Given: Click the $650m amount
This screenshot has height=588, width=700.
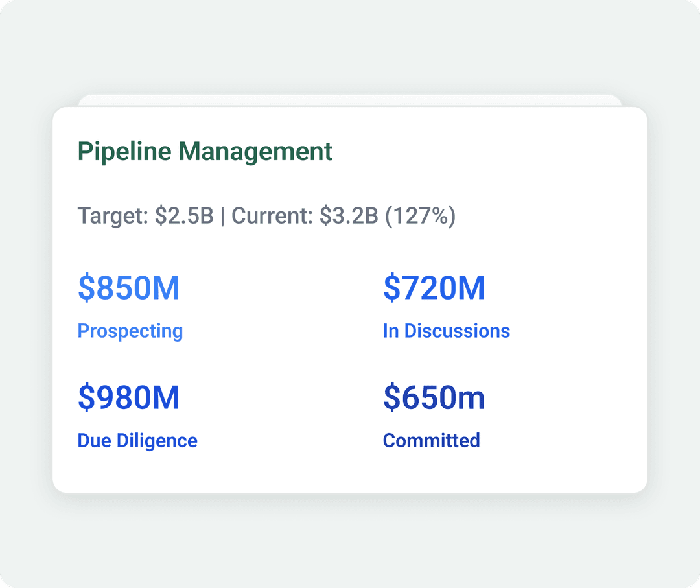Looking at the screenshot, I should click(x=434, y=398).
